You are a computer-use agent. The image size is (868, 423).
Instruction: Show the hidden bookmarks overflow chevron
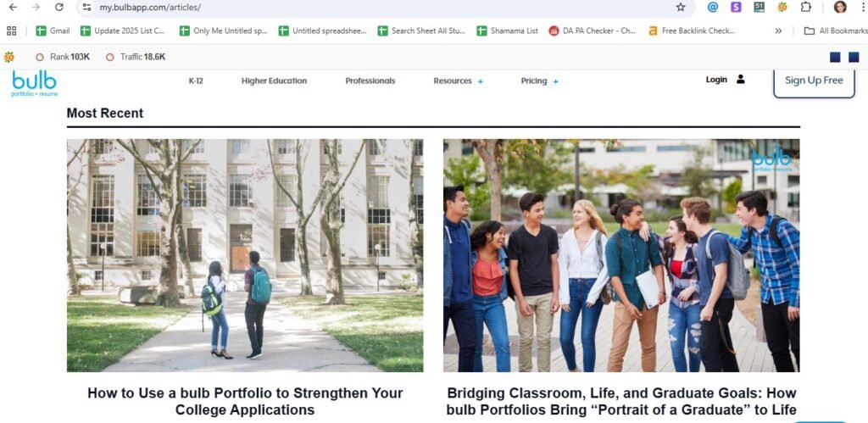(778, 31)
